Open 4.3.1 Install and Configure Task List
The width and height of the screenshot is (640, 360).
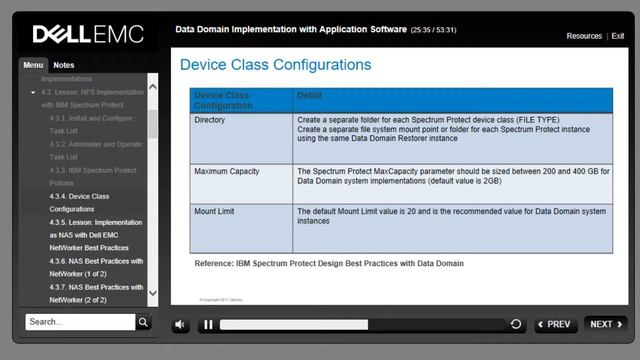click(x=91, y=124)
